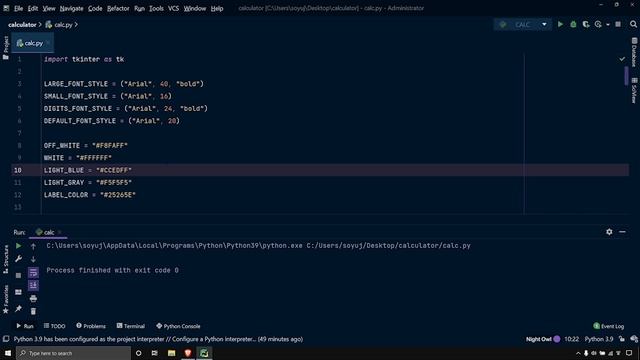Click the Profile run icon in the toolbar
640x360 pixels.
[x=598, y=24]
